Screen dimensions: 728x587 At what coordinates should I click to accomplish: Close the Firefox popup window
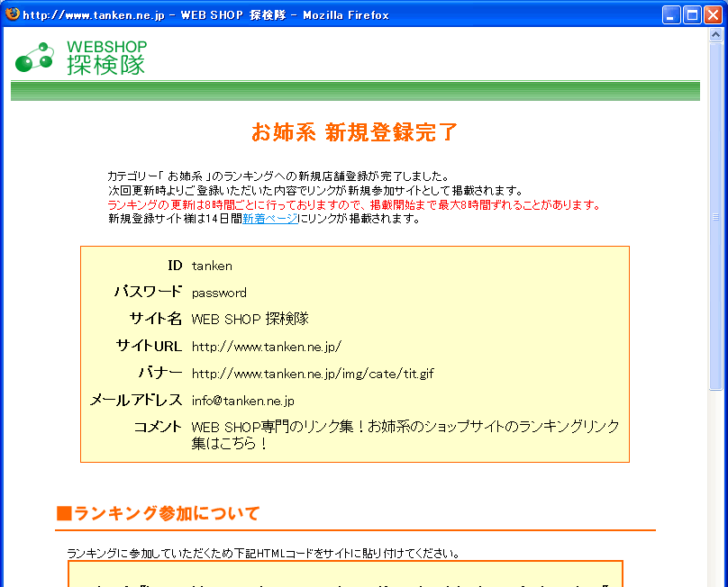click(x=713, y=14)
